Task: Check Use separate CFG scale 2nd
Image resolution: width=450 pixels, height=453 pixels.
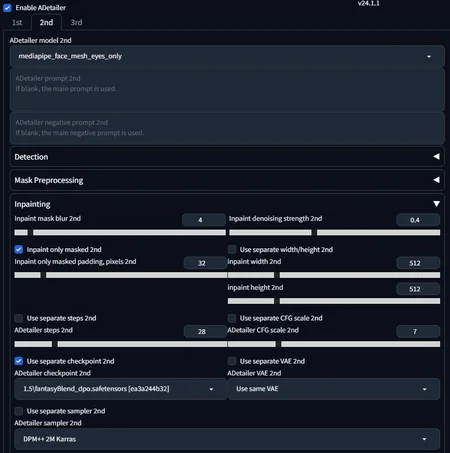Action: [232, 318]
